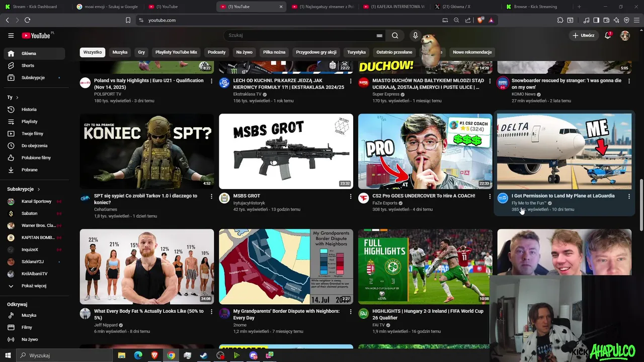Open Twoje filmy in sidebar
Viewport: 644px width, 362px height.
coord(34,134)
